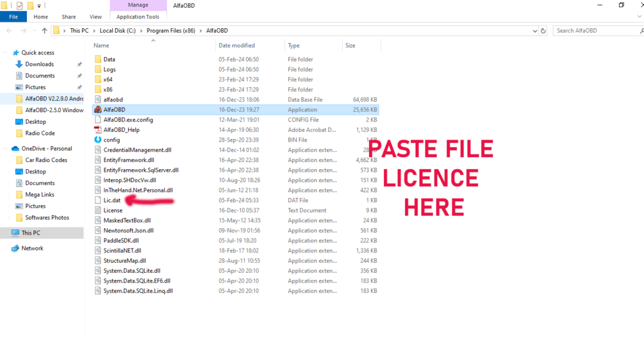The image size is (644, 337).
Task: Open the x64 folder icon
Action: [98, 79]
